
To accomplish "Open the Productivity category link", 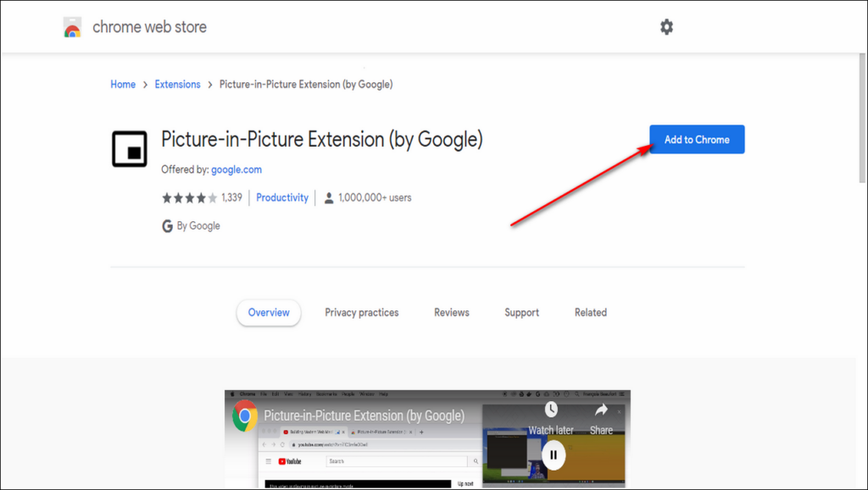I will [282, 198].
